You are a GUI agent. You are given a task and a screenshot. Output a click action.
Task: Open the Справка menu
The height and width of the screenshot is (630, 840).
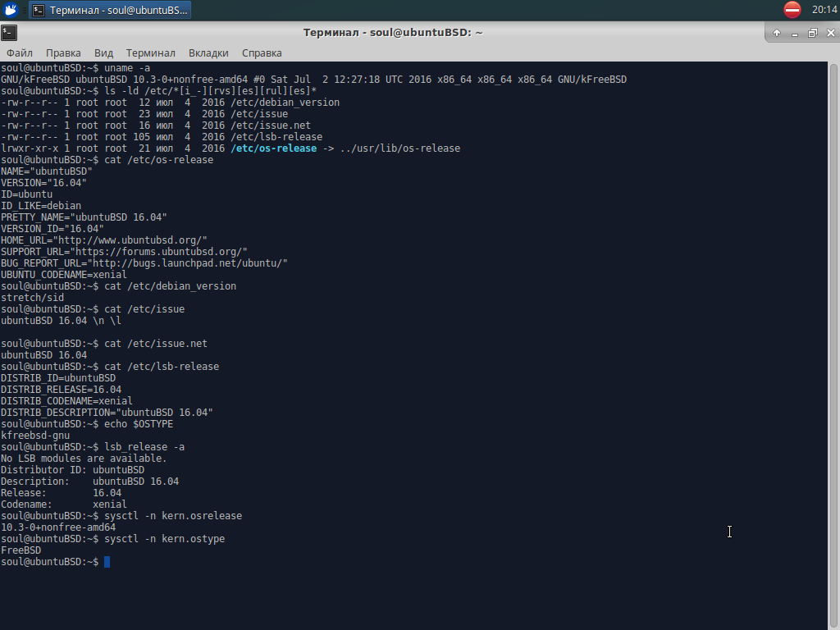click(262, 53)
